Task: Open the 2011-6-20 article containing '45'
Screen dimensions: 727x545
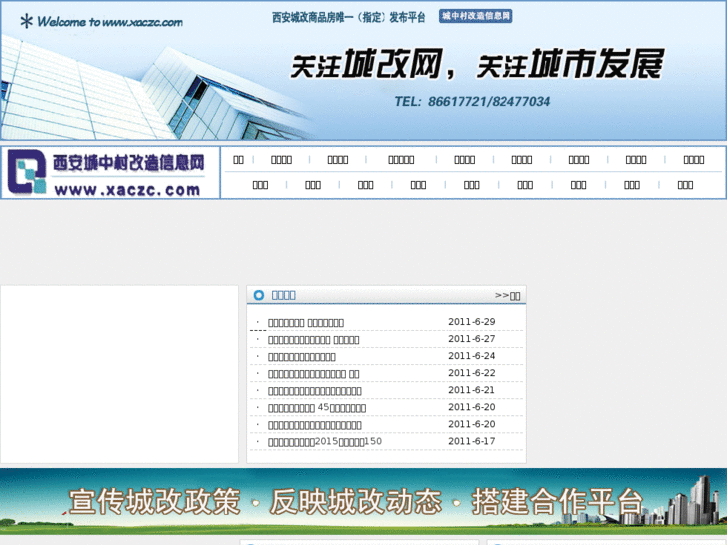Action: (x=317, y=408)
